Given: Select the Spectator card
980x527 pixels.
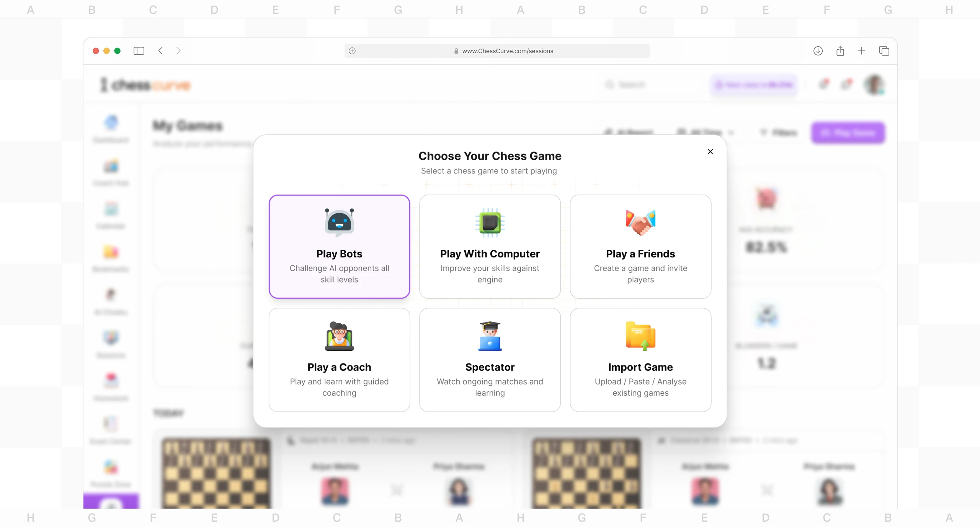Looking at the screenshot, I should coord(490,360).
